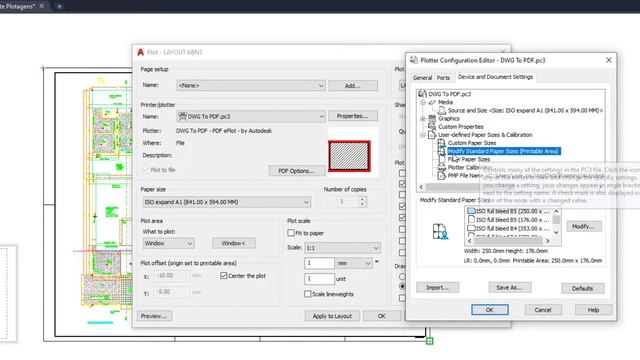Expand the Graphics tree node

click(423, 118)
